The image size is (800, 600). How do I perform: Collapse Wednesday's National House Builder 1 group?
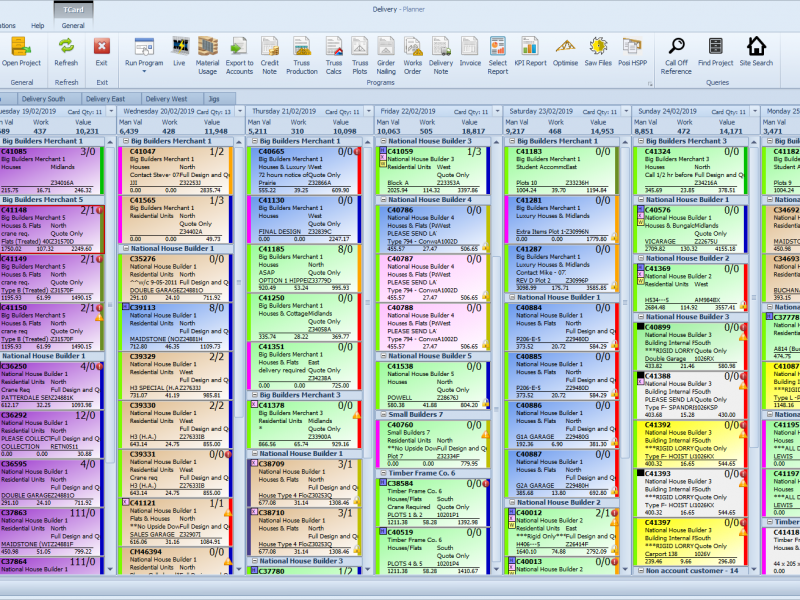point(124,249)
